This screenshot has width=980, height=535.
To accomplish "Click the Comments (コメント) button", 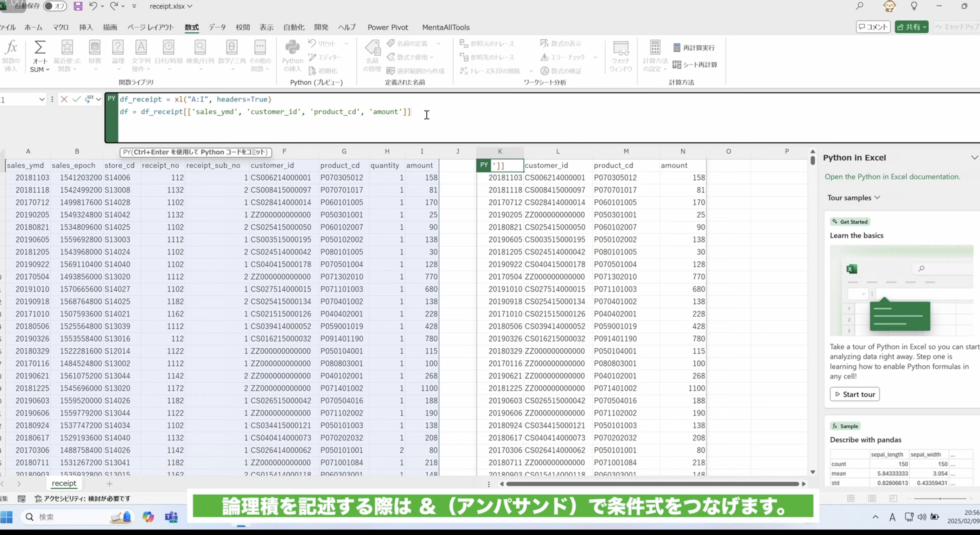I will [x=873, y=27].
